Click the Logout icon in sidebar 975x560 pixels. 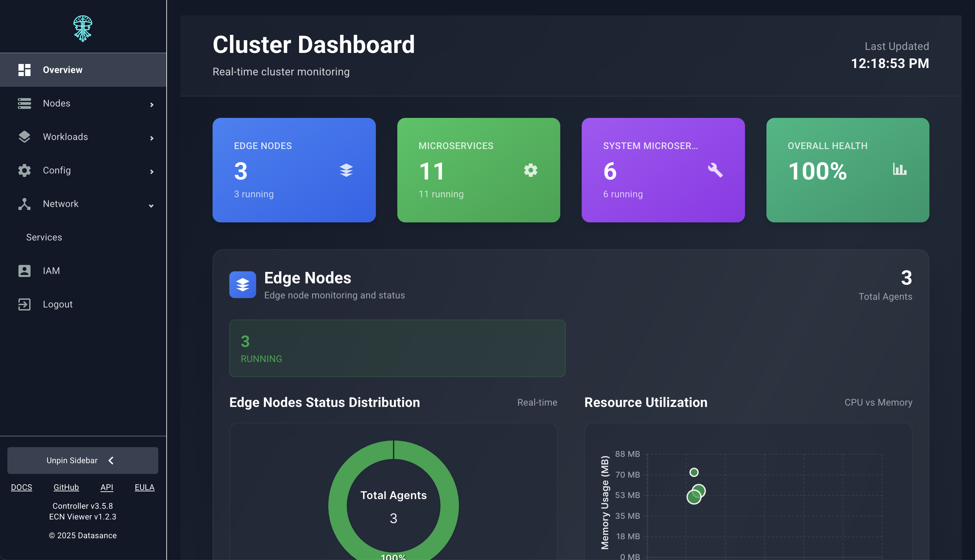point(24,304)
